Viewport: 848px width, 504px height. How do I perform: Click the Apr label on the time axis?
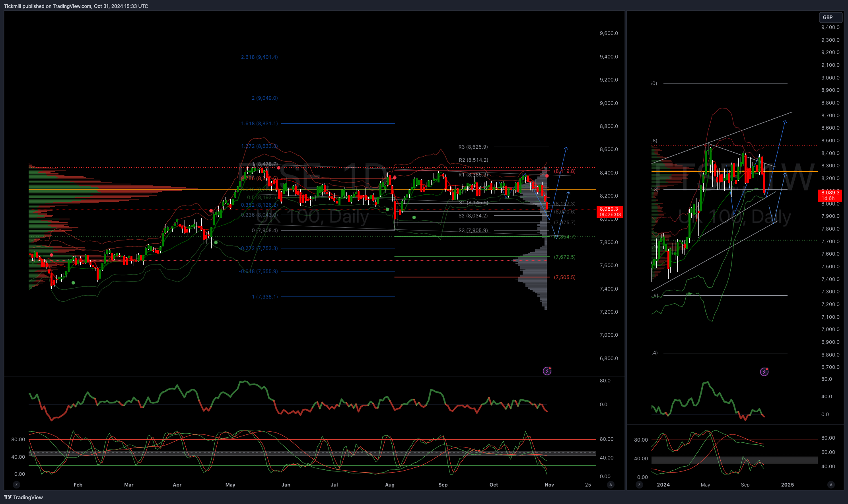177,485
